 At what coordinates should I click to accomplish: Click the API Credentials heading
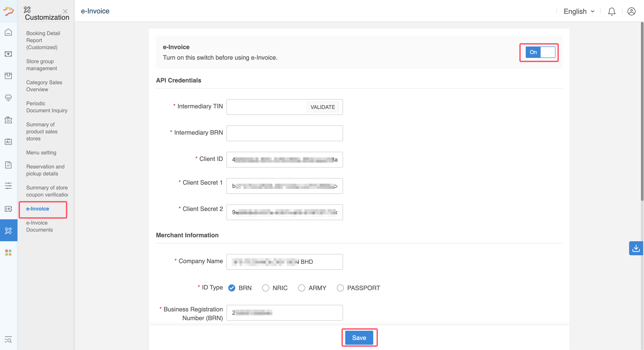[179, 80]
